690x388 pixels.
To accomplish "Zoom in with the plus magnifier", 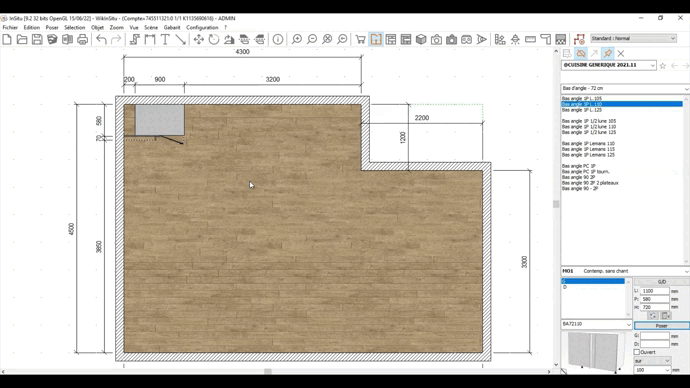I will 297,39.
